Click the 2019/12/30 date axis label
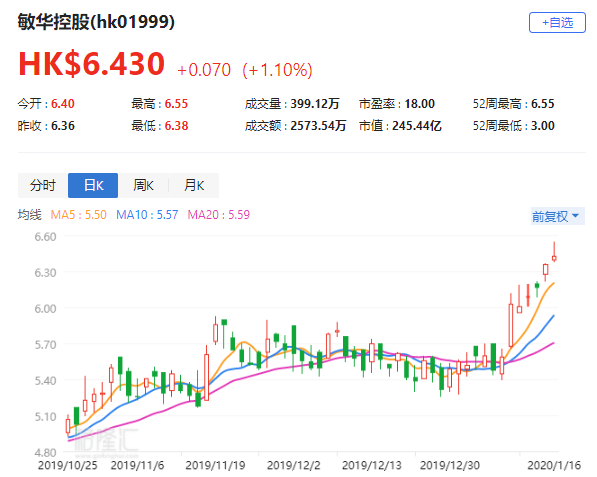 coord(450,465)
